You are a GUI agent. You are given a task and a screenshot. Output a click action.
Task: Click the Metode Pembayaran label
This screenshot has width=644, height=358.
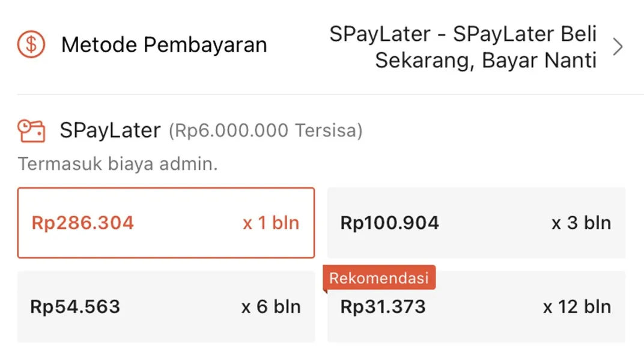(164, 45)
